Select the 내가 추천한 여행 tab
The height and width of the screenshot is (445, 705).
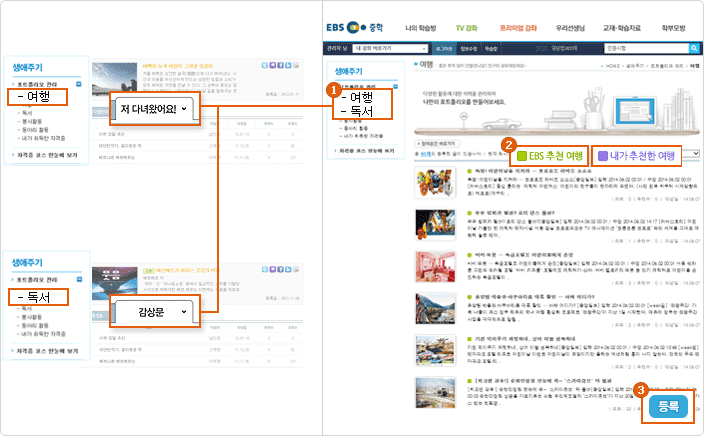(641, 156)
